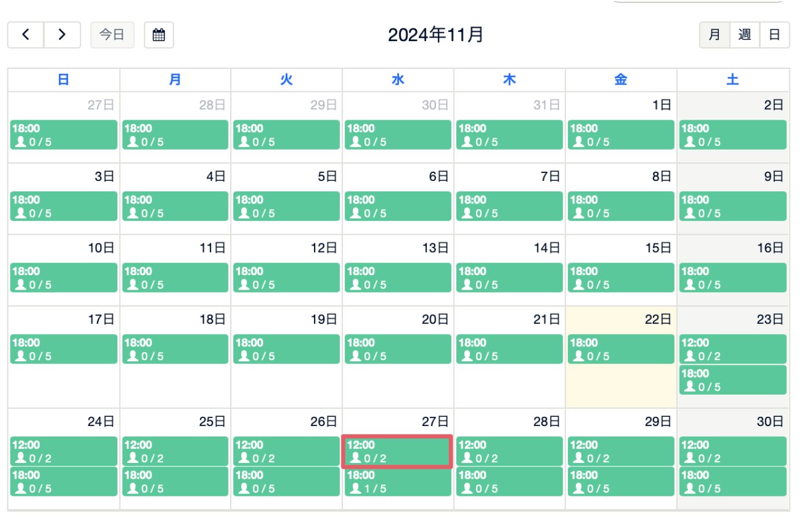Switch to month view 月
The height and width of the screenshot is (526, 812).
tap(714, 35)
